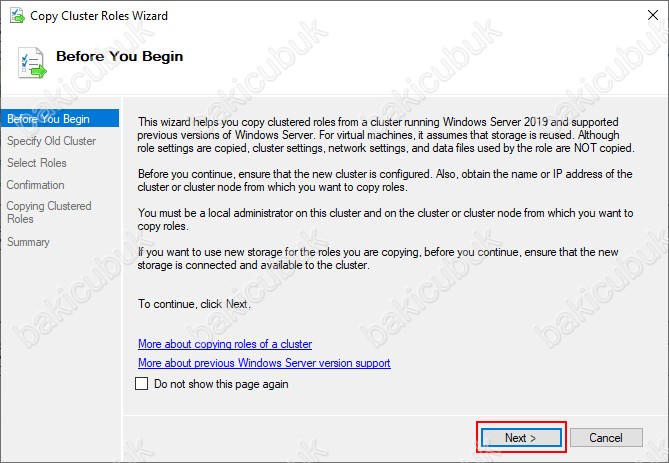Viewport: 669px width, 463px height.
Task: Select the 'Confirmation' step
Action: click(x=35, y=185)
